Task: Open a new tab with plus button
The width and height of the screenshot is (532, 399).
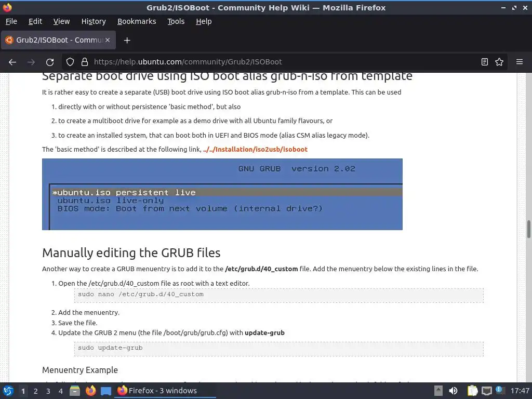Action: click(x=127, y=41)
